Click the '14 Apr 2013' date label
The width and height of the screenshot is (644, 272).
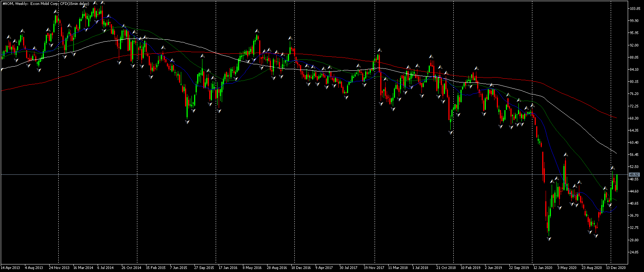(x=10, y=268)
